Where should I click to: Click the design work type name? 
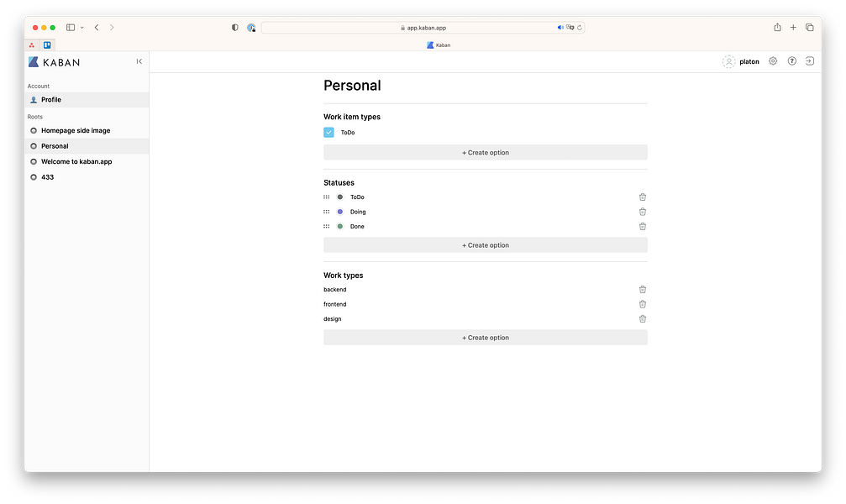(333, 319)
